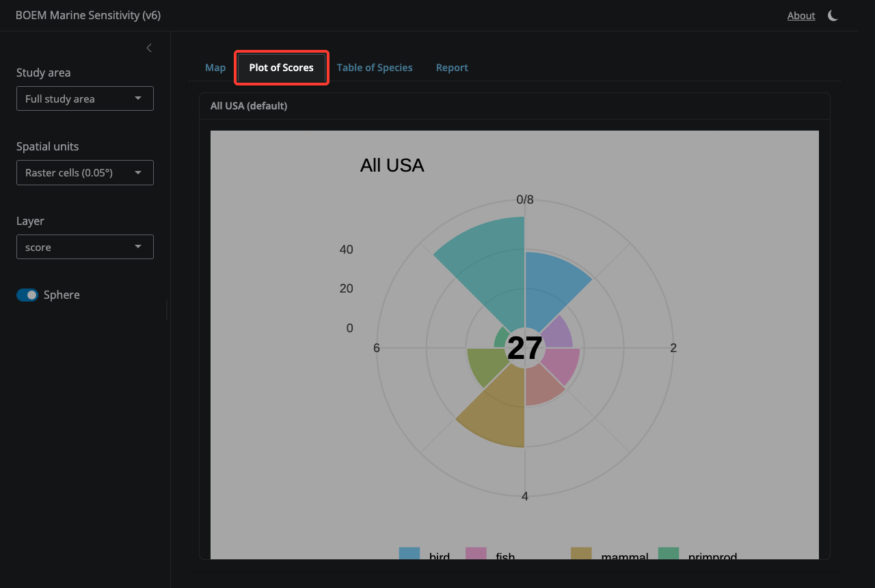Click the BOEM Marine Sensitivity (v6) title
875x588 pixels.
tap(88, 15)
